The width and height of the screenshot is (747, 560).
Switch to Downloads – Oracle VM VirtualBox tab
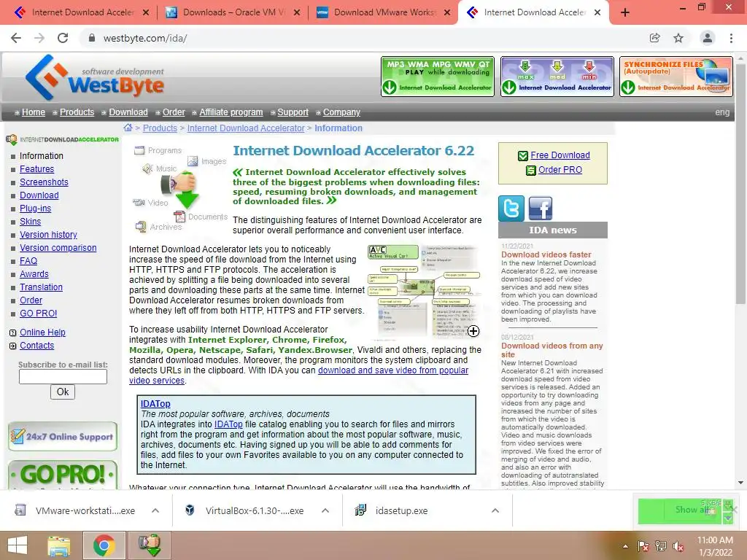click(233, 12)
